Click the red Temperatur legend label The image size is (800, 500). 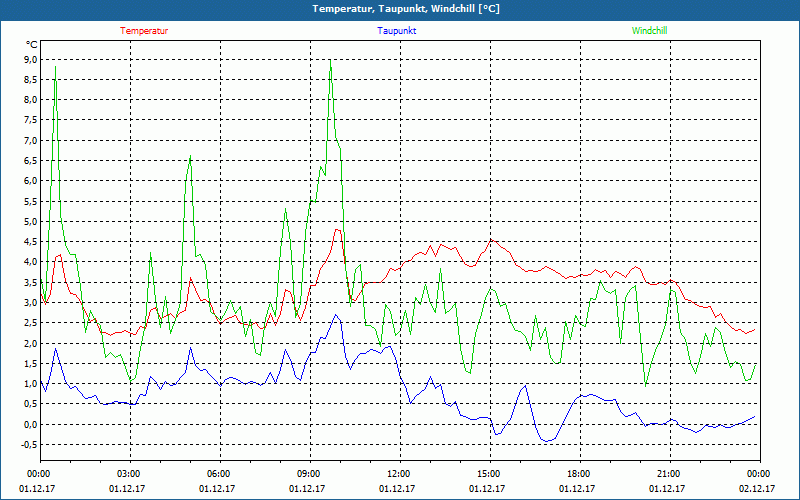pyautogui.click(x=144, y=31)
